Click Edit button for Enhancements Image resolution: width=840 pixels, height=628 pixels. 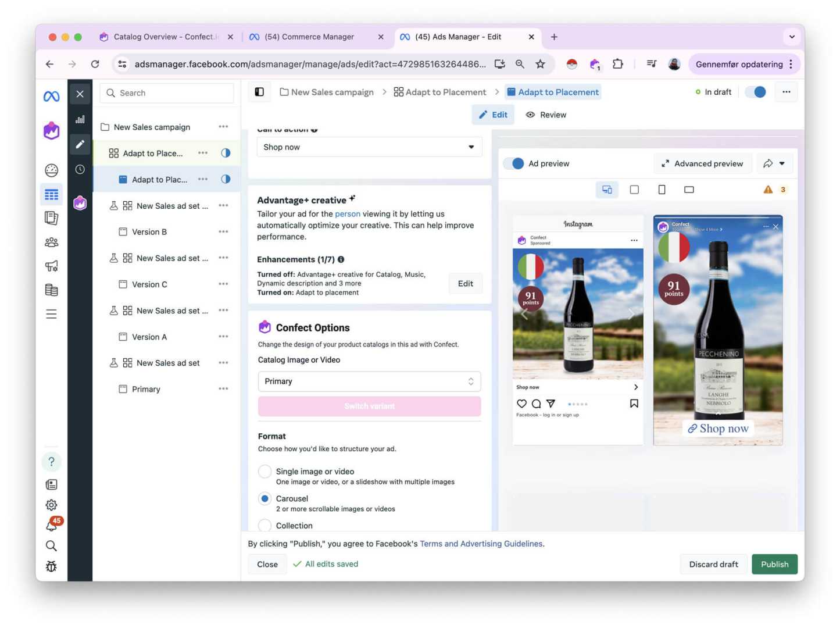[465, 284]
